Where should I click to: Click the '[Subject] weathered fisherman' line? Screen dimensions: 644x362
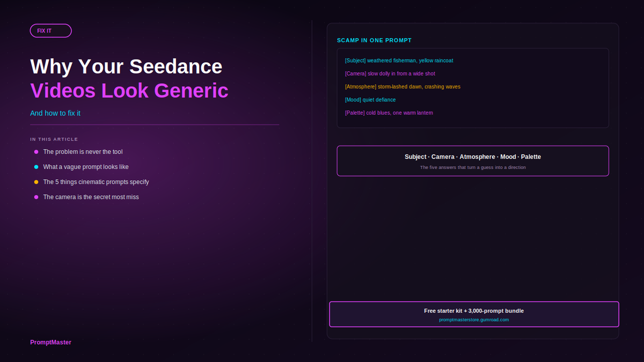pos(399,61)
